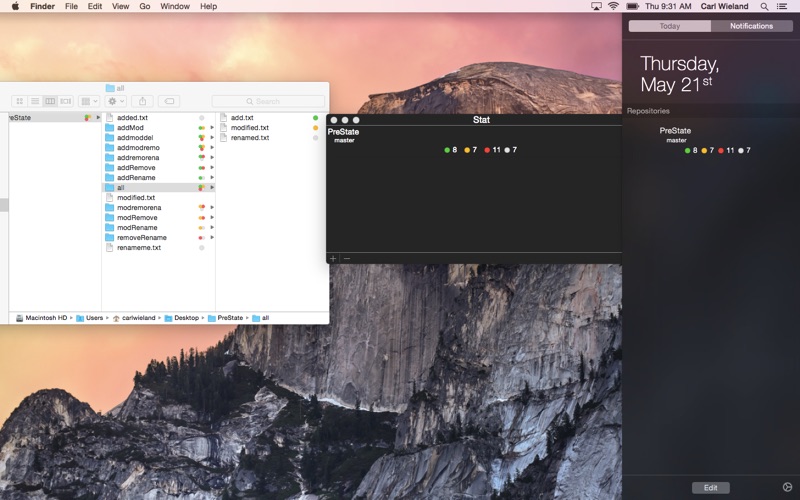The image size is (800, 500).
Task: Click the Share button in Finder toolbar
Action: click(142, 101)
